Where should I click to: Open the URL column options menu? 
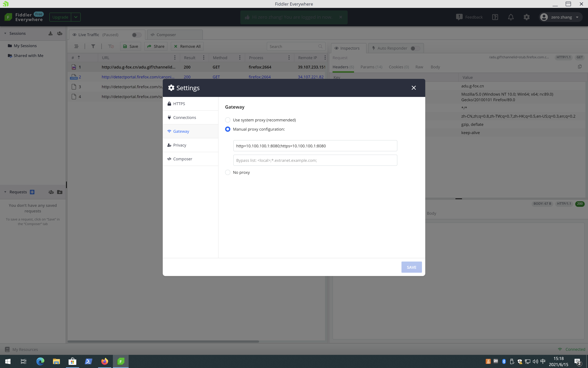point(175,58)
